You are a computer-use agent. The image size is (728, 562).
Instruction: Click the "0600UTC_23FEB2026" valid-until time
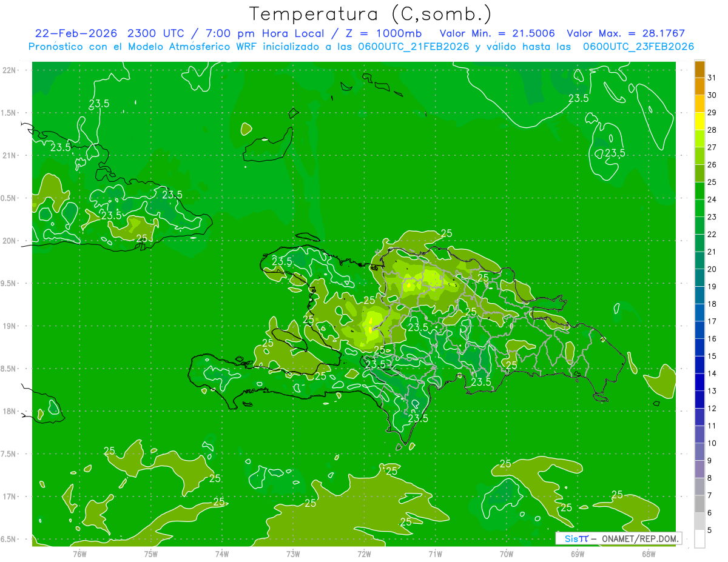pos(638,47)
